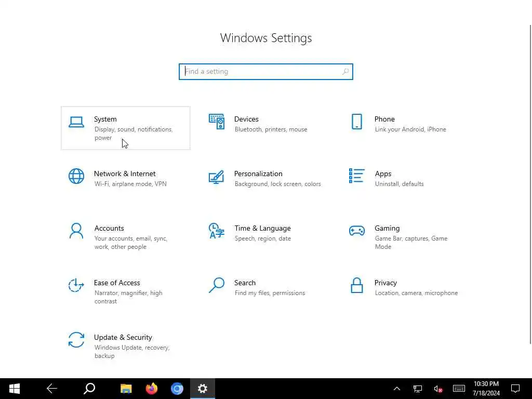Click 'Narrator, magnifier, high contrast' text

(x=128, y=297)
